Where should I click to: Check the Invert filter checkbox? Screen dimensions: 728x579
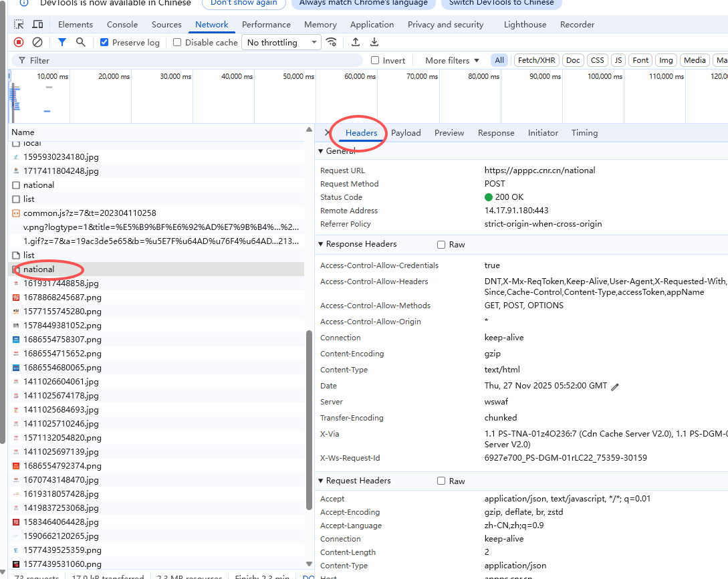(x=375, y=60)
